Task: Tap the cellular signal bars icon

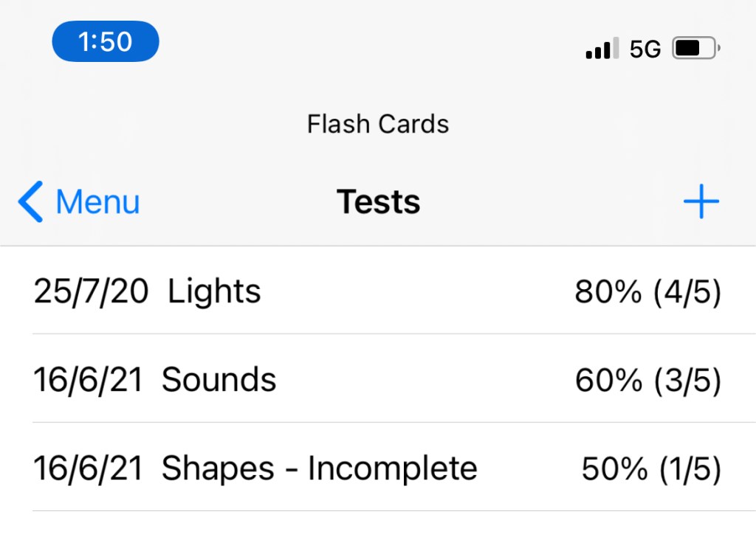Action: (x=602, y=50)
